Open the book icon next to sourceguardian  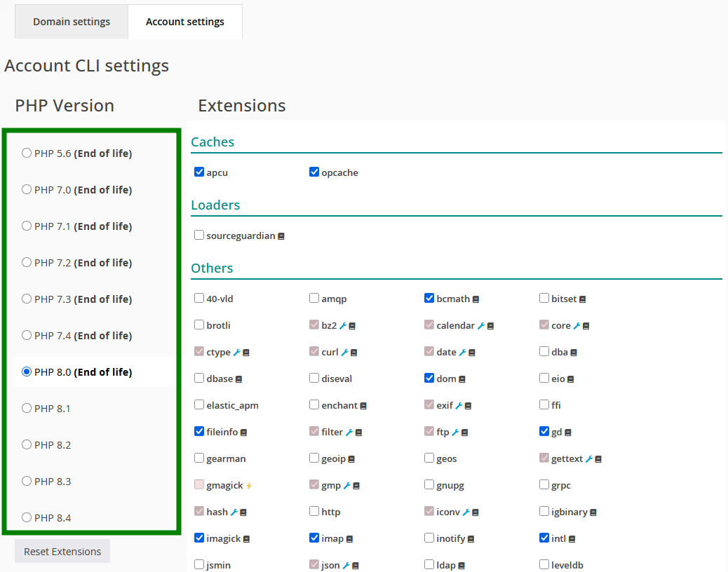pos(281,236)
